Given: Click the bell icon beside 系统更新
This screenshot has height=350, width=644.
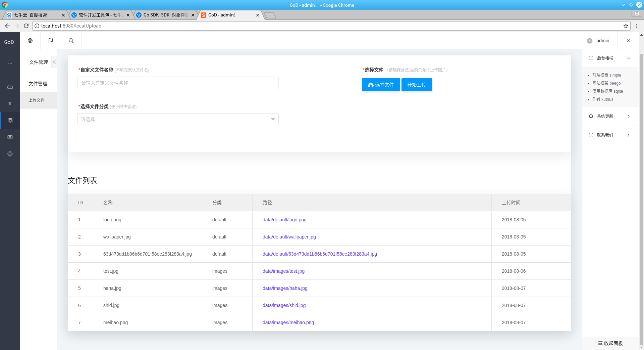Looking at the screenshot, I should point(591,116).
